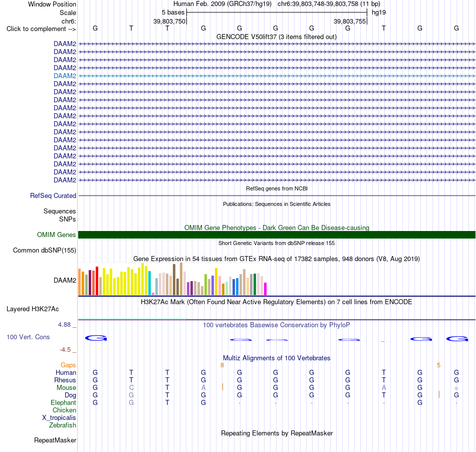
Task: Click the light-blue DAAM2 transcript arrow line
Action: (x=277, y=76)
